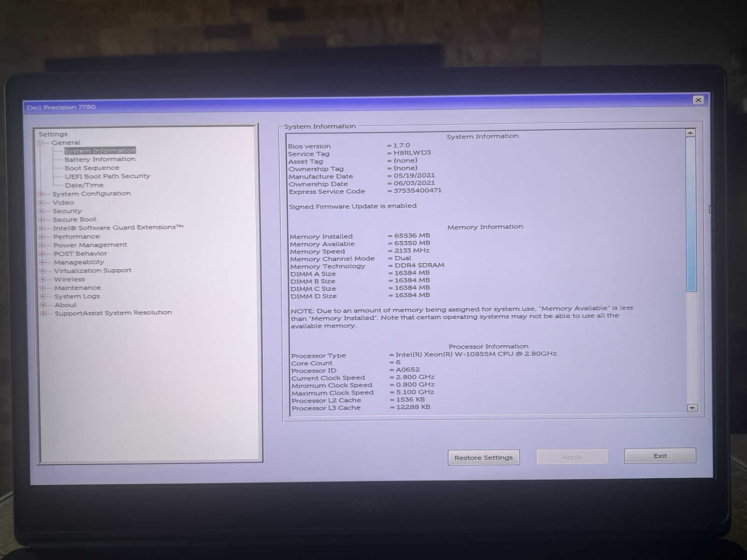Click the Processor Type Xeon W-10855M value

click(x=476, y=354)
